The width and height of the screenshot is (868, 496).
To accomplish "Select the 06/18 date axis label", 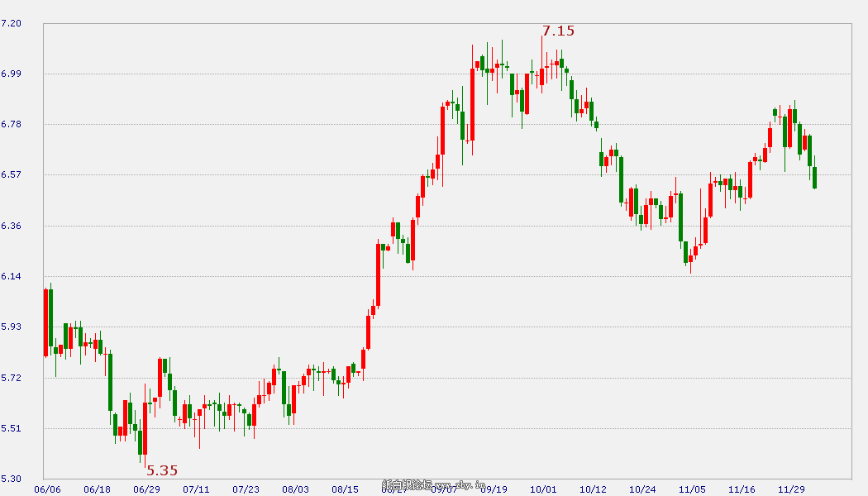I will point(97,489).
